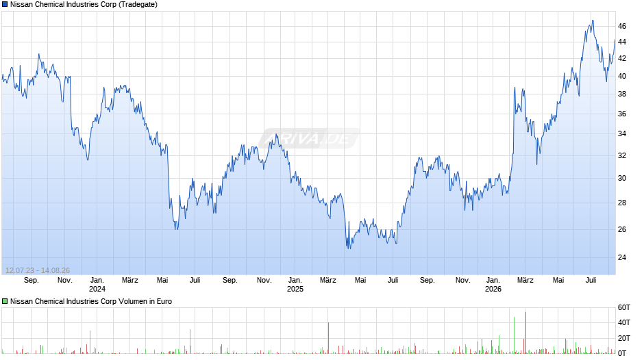Click the tall green volume bar before März 2026
This screenshot has width=644, height=360.
[515, 335]
